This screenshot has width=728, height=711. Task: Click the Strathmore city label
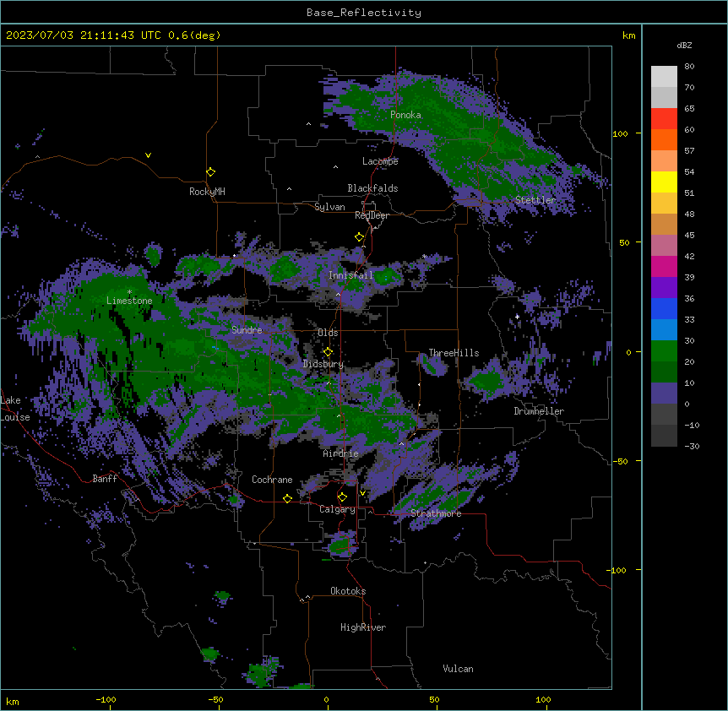(436, 513)
